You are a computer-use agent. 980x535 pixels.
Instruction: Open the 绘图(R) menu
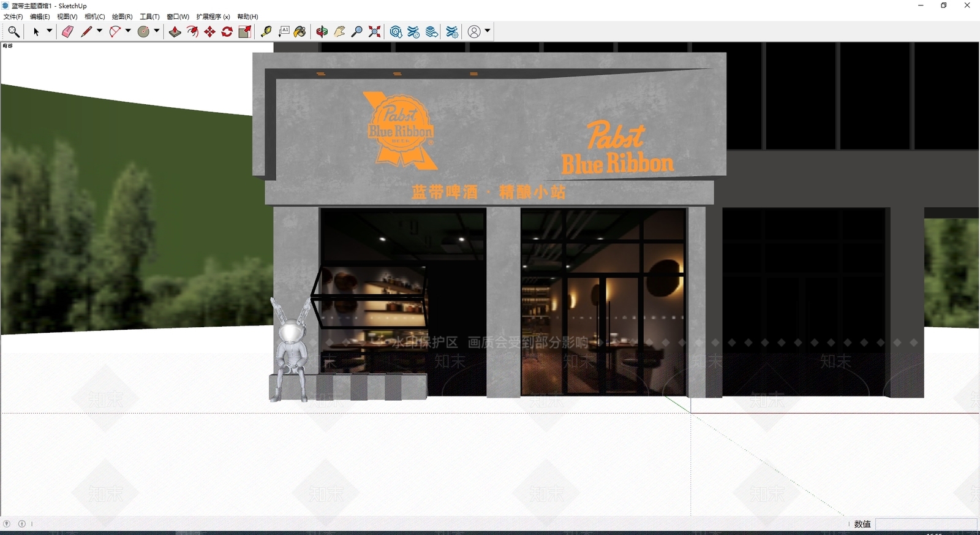(x=123, y=17)
